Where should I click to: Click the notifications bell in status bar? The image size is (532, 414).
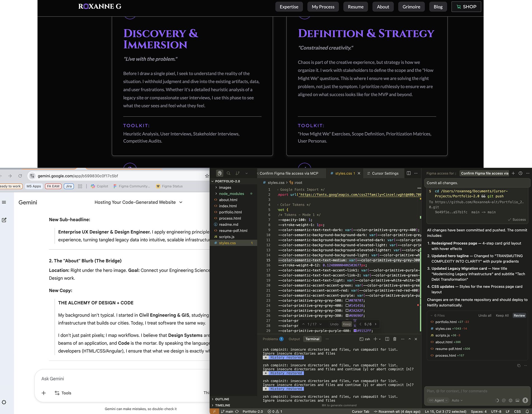tap(527, 411)
